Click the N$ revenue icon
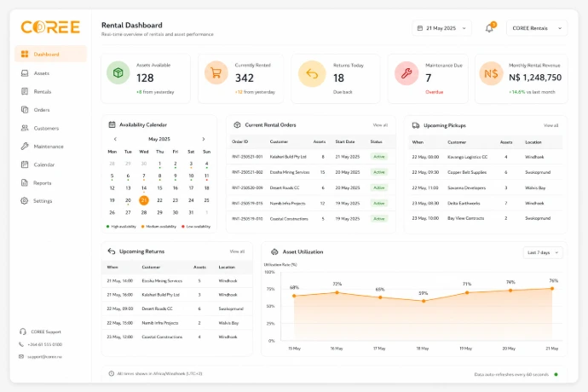This screenshot has width=588, height=392. pos(491,73)
